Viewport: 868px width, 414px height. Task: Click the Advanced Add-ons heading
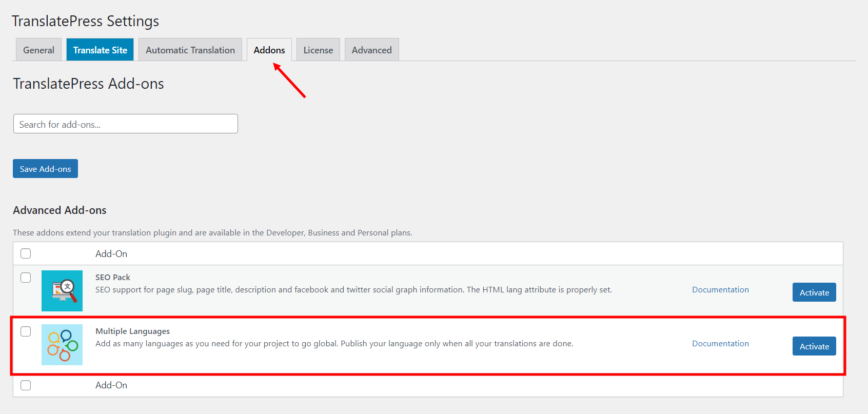pyautogui.click(x=60, y=210)
